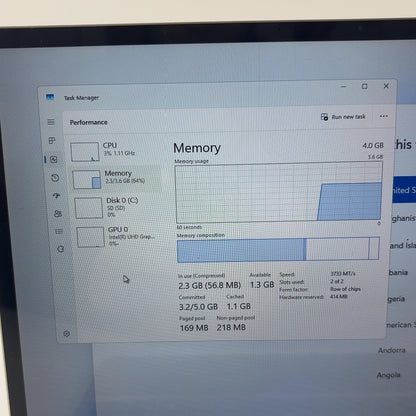Click the Task Manager title icon

(x=50, y=97)
